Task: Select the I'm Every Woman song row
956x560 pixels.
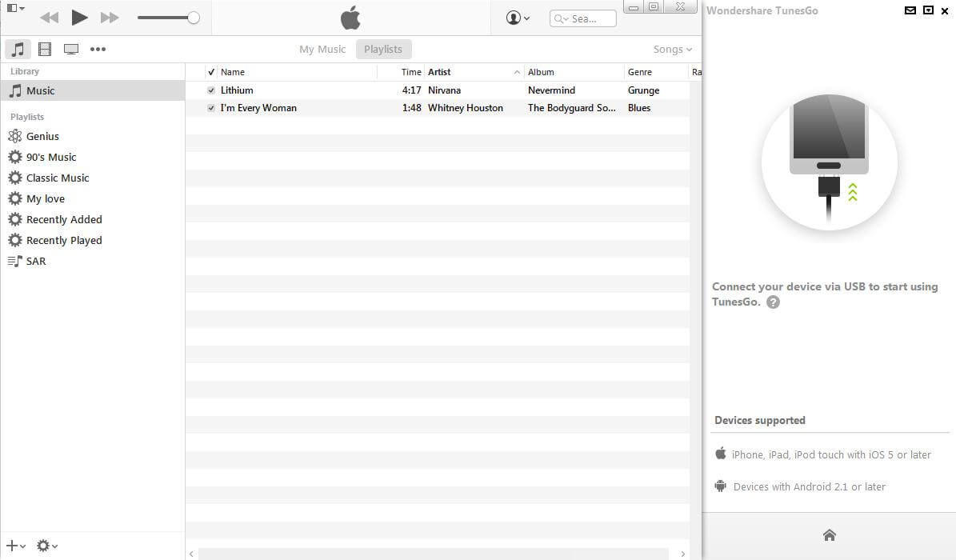Action: coord(437,108)
